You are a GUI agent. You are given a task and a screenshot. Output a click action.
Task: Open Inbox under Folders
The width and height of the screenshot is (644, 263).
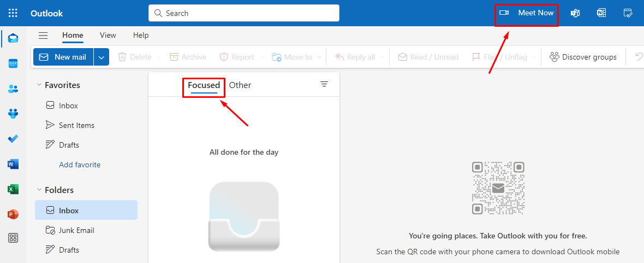tap(86, 211)
